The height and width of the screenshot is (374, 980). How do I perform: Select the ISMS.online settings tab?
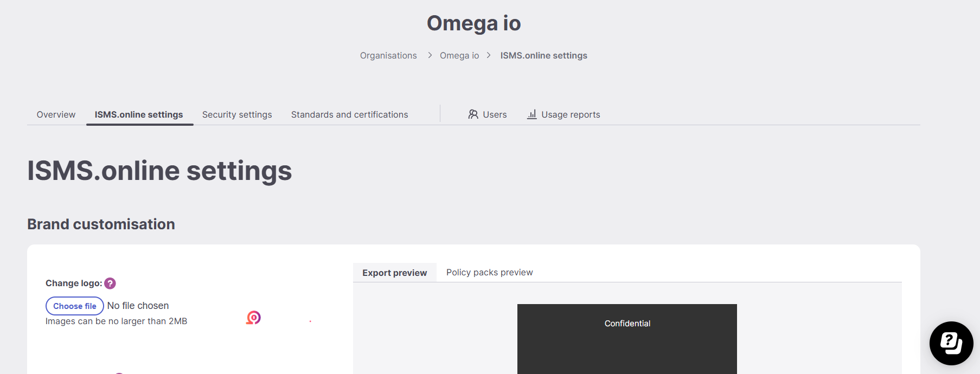click(x=139, y=114)
